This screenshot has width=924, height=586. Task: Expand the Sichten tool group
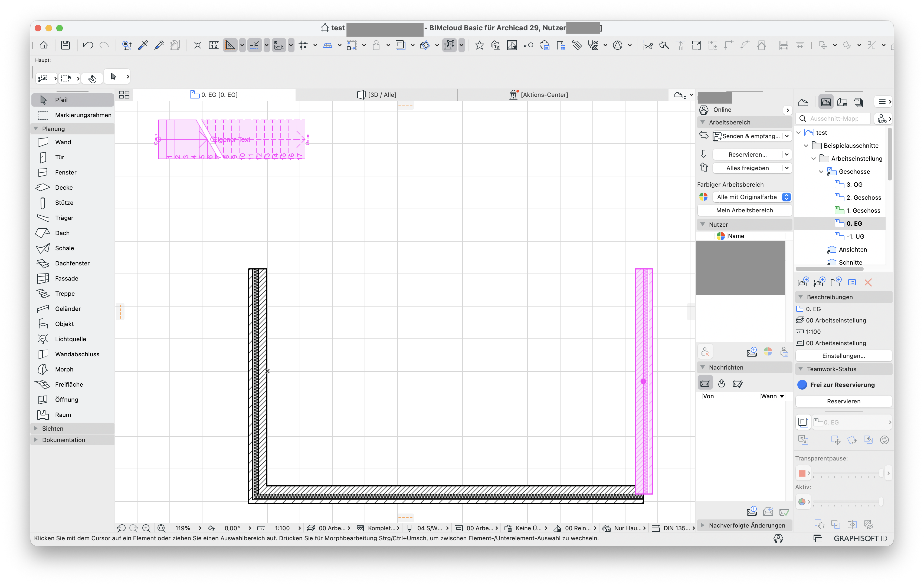coord(36,428)
